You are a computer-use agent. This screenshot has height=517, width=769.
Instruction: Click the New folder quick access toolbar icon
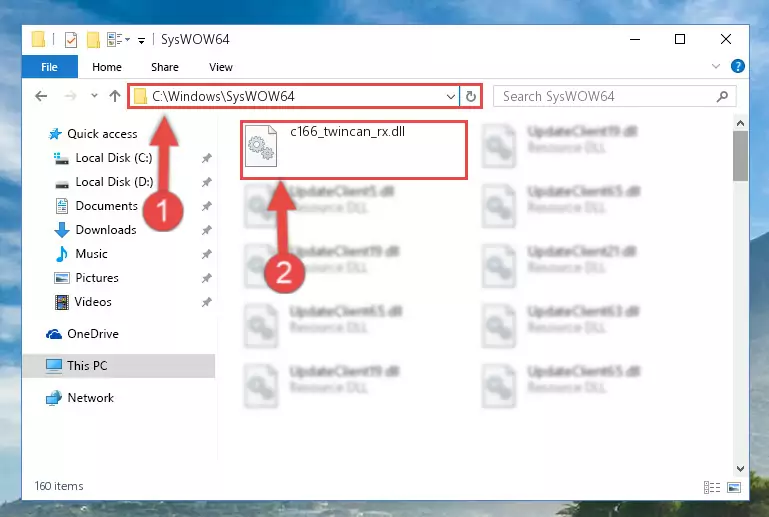point(93,40)
